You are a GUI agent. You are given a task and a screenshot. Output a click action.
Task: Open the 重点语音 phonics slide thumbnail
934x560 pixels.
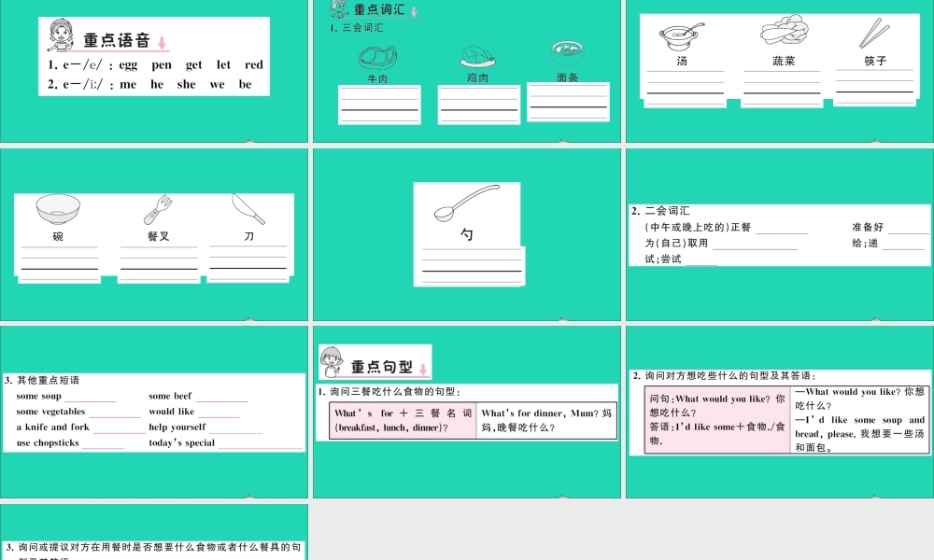pyautogui.click(x=154, y=71)
